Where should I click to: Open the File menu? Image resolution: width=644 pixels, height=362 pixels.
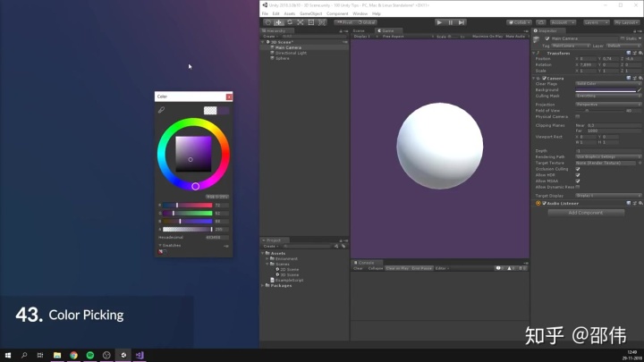point(265,13)
